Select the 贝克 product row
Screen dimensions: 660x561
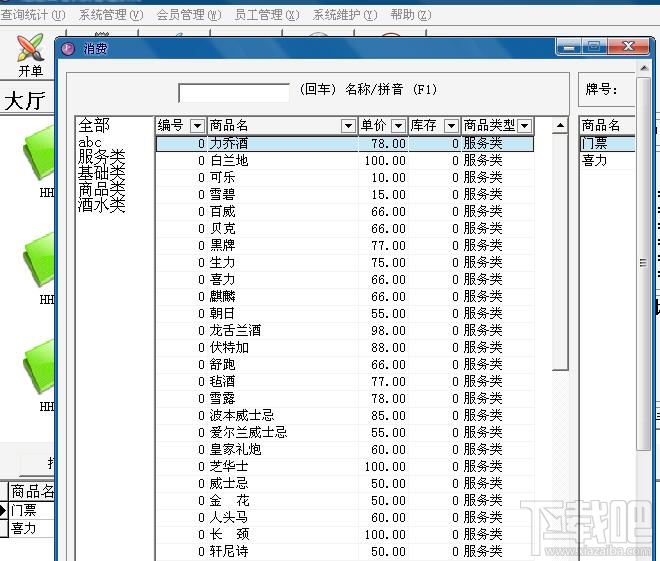click(345, 229)
